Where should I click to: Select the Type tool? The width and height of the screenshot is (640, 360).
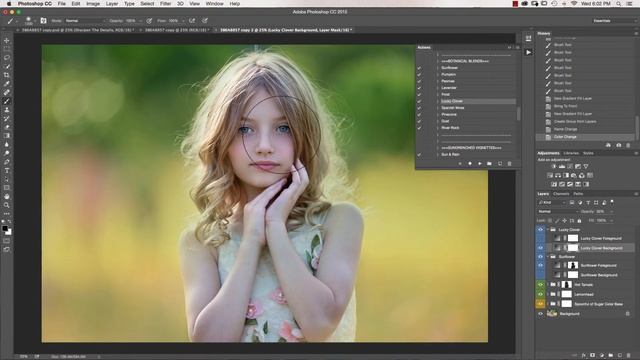(7, 171)
